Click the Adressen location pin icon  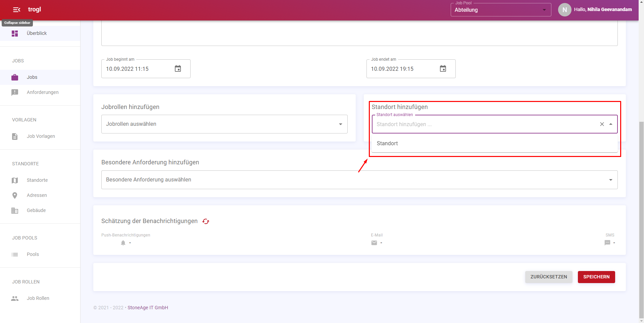point(15,196)
